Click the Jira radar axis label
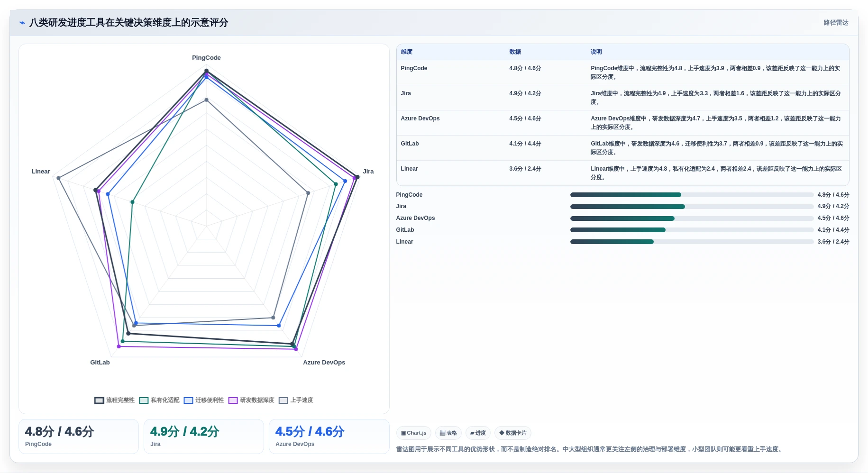The height and width of the screenshot is (473, 868). coord(368,172)
